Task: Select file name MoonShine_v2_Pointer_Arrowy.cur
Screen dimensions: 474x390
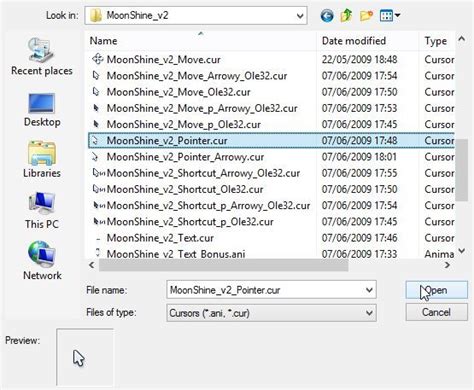Action: (x=185, y=157)
